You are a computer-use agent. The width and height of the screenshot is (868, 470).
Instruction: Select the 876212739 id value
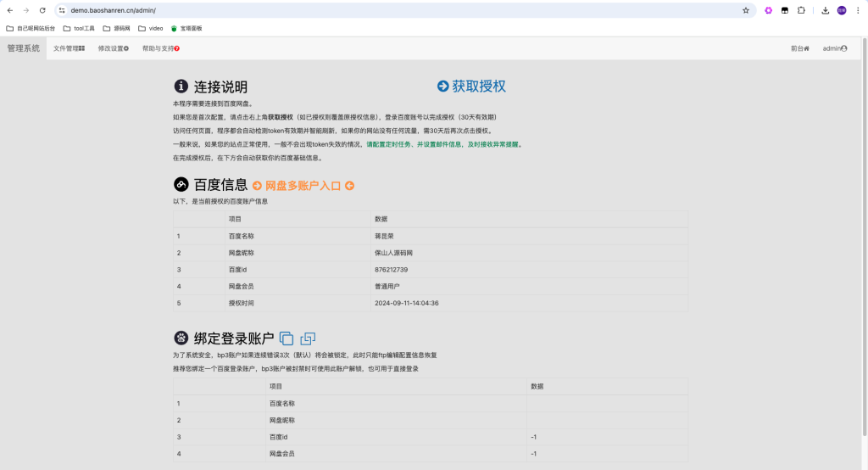coord(392,270)
